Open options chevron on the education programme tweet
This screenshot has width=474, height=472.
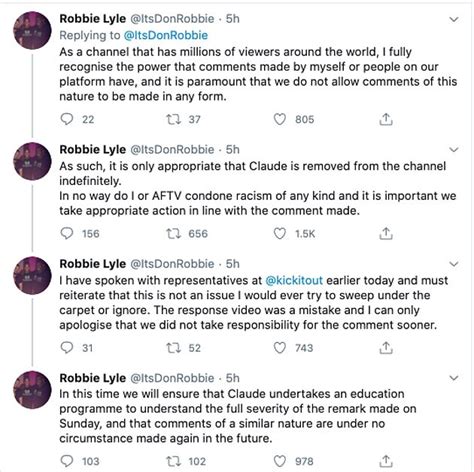454,378
